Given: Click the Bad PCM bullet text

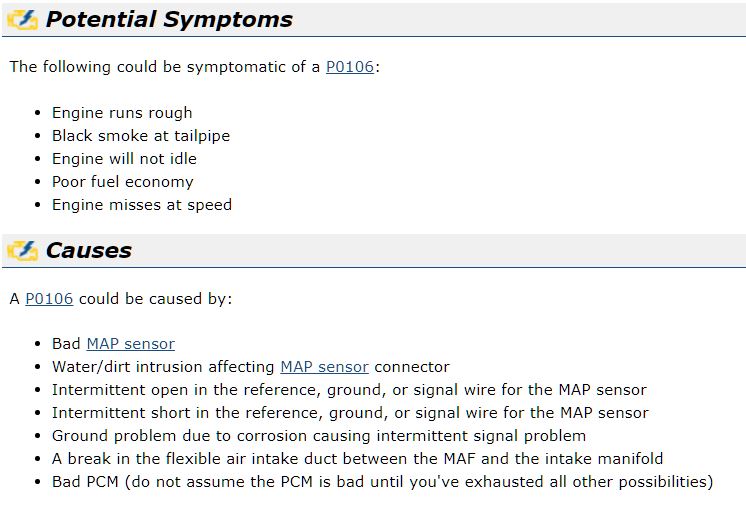Looking at the screenshot, I should click(x=383, y=482).
